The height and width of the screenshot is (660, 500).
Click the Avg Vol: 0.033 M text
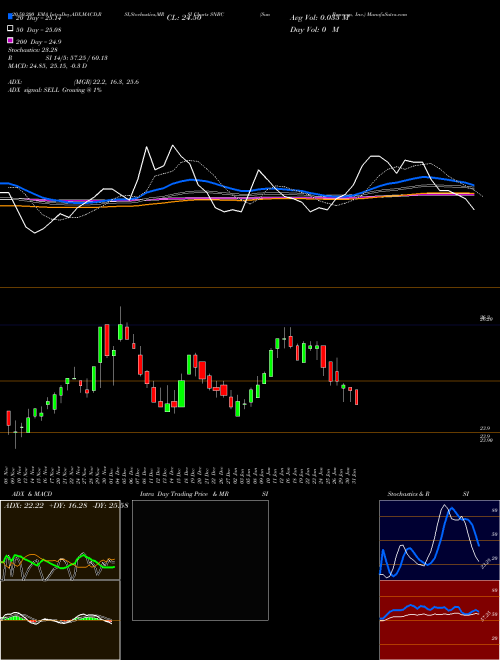coord(319,18)
